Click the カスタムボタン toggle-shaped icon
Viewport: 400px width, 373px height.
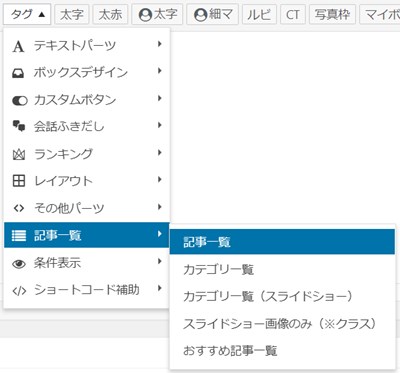19,100
